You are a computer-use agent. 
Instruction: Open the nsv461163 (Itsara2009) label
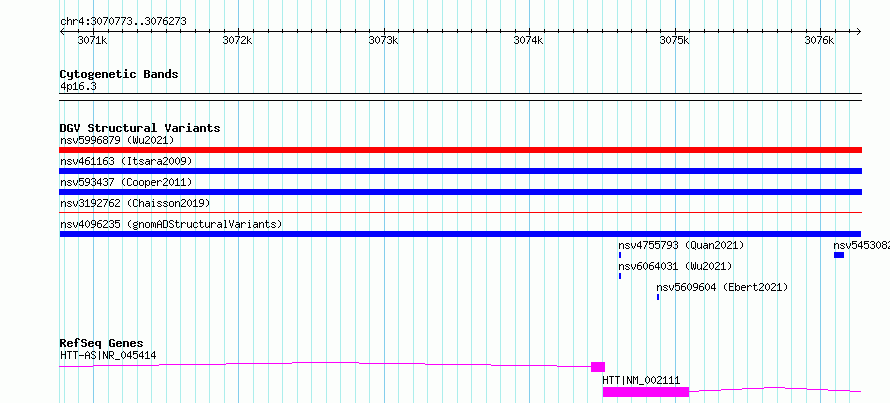[x=126, y=161]
